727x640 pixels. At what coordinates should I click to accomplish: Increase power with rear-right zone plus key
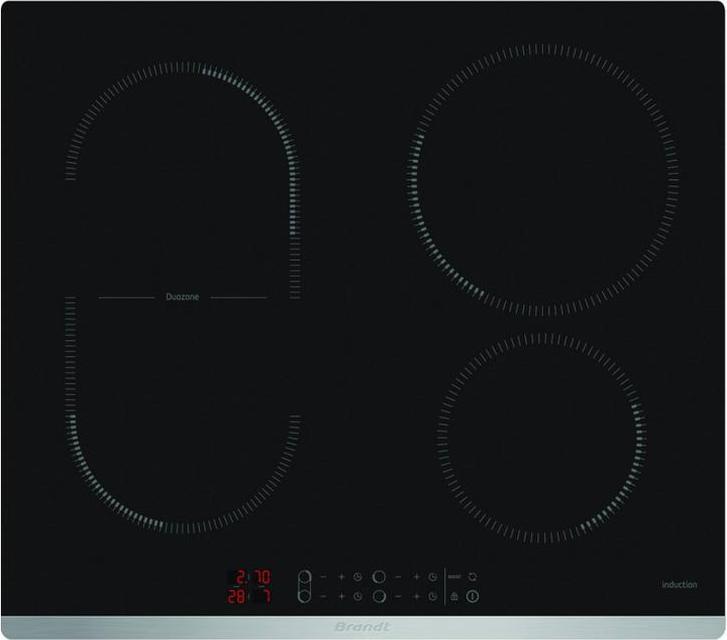pos(416,577)
